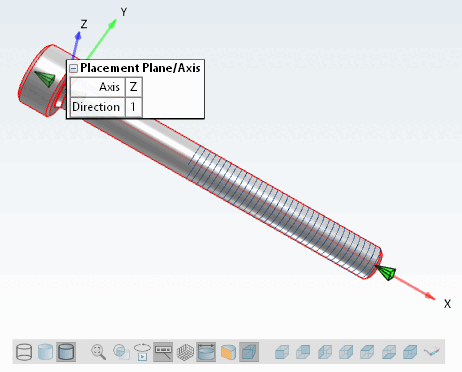
Task: Toggle the tooltip label display icon
Action: 163,352
